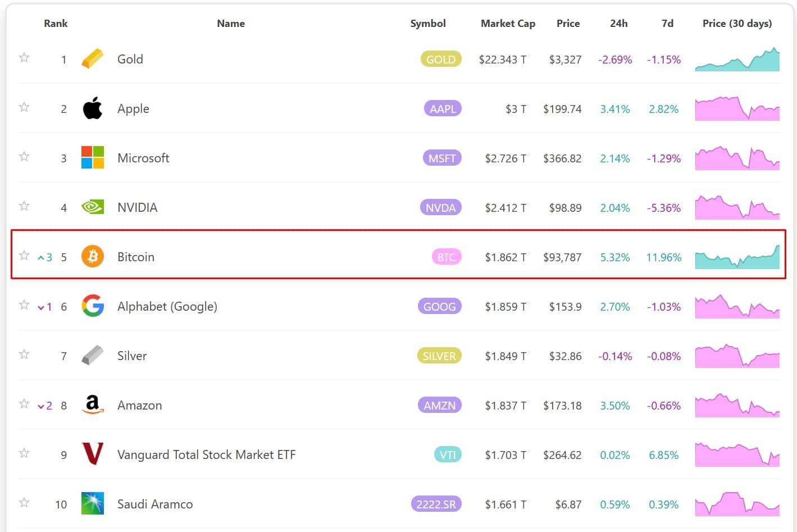
Task: Click the NVIDIA green eye logo
Action: tap(93, 207)
